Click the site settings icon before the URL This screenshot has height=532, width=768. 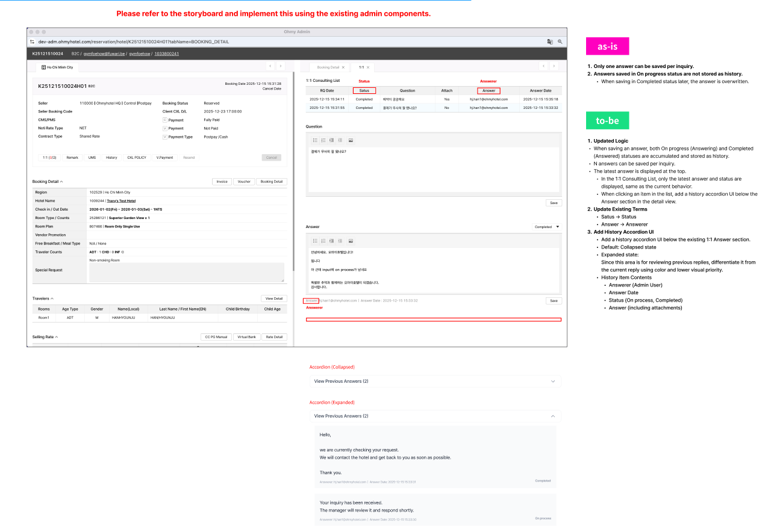[x=33, y=42]
